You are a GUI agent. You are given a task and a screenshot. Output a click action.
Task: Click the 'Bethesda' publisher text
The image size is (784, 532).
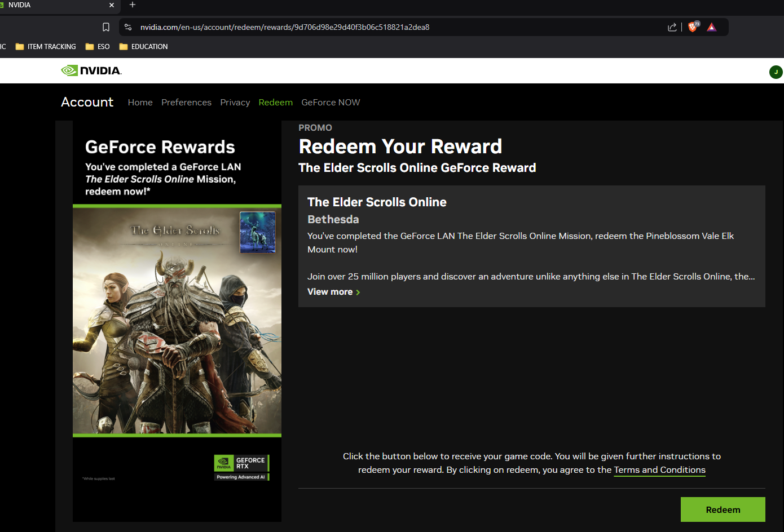333,220
